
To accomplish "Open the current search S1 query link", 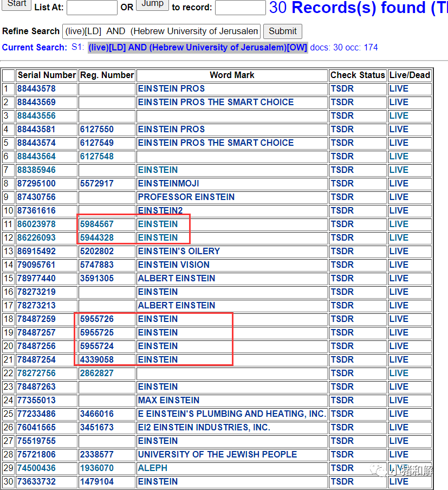I will pyautogui.click(x=198, y=48).
